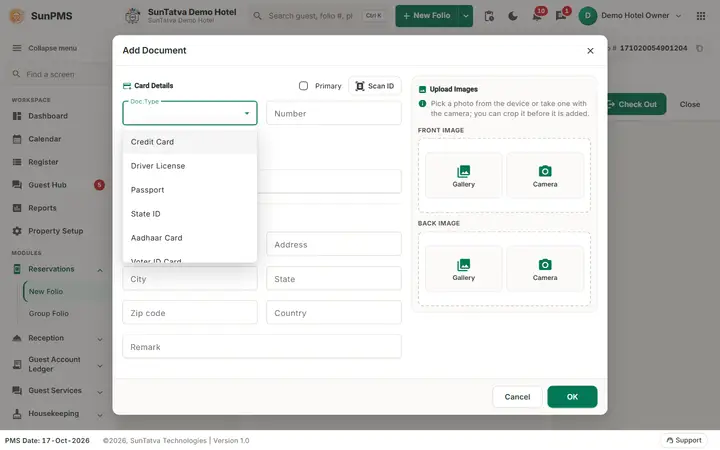Click the Guest Hub chat icon
Image resolution: width=720 pixels, height=450 pixels.
[x=17, y=185]
